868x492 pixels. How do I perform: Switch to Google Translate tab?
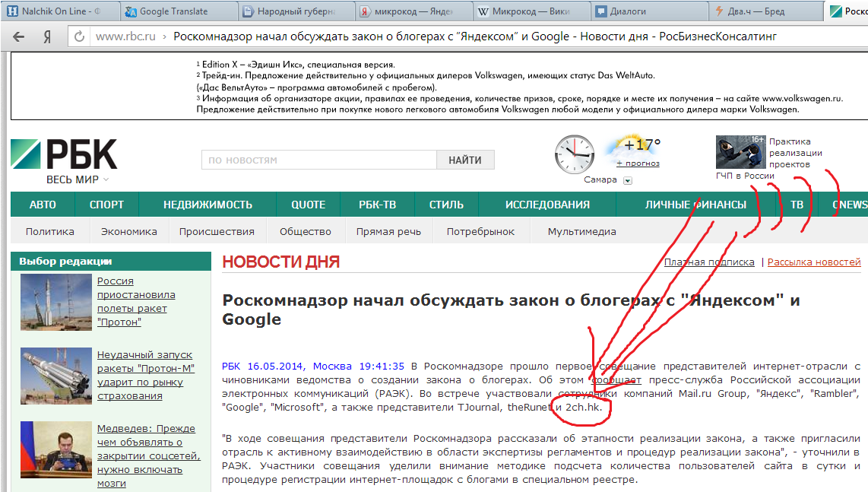pos(179,11)
